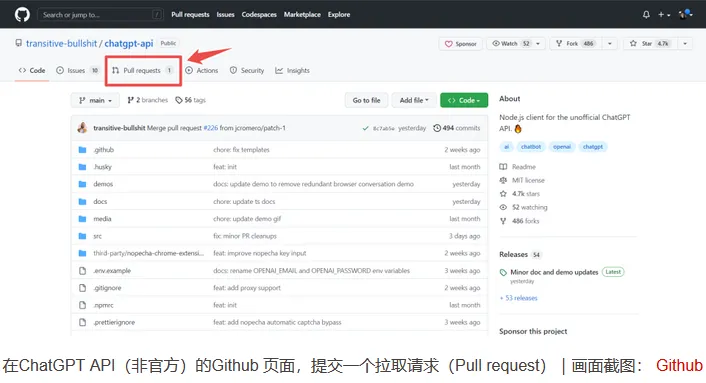
Task: Switch to the Security tab
Action: point(247,70)
